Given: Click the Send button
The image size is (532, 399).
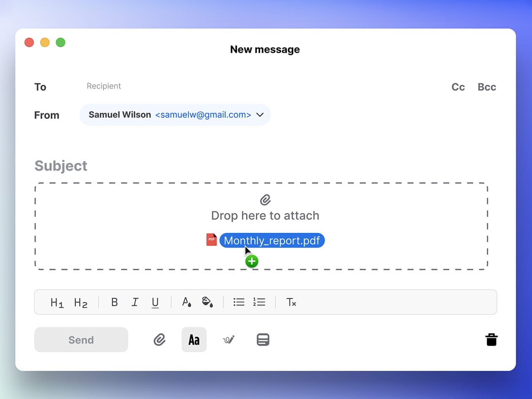Looking at the screenshot, I should (81, 340).
